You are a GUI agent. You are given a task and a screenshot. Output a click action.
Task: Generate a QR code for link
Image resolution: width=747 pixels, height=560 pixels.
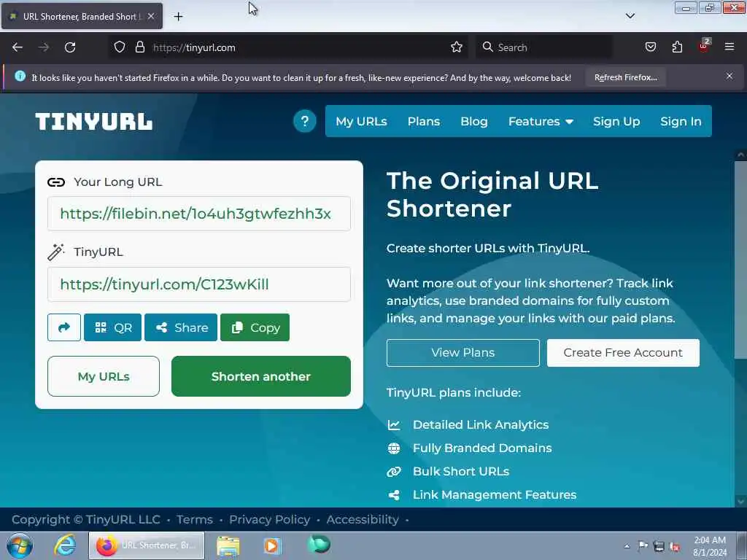point(113,327)
